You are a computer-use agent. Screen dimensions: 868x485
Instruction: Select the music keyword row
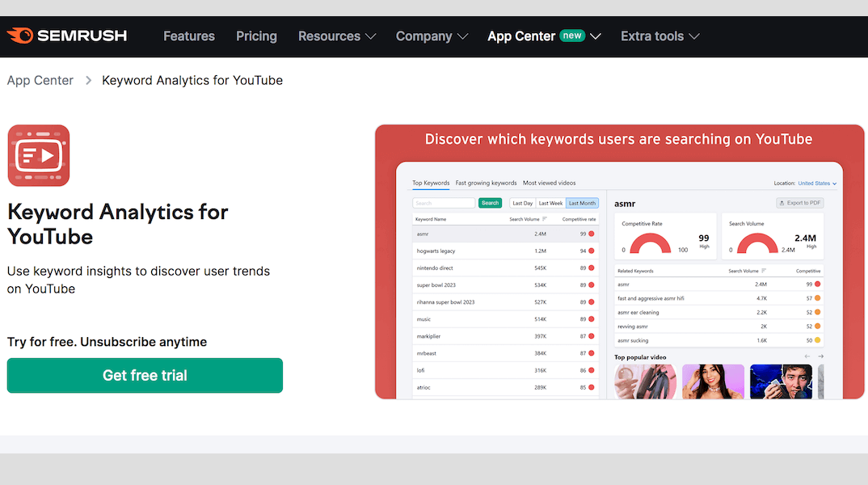tap(505, 319)
